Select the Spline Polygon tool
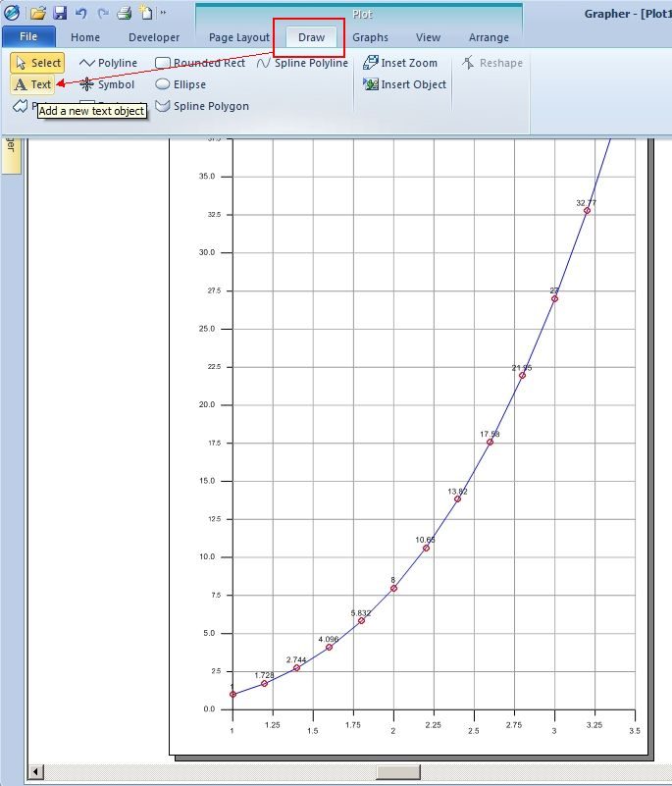The height and width of the screenshot is (786, 672). pos(202,106)
